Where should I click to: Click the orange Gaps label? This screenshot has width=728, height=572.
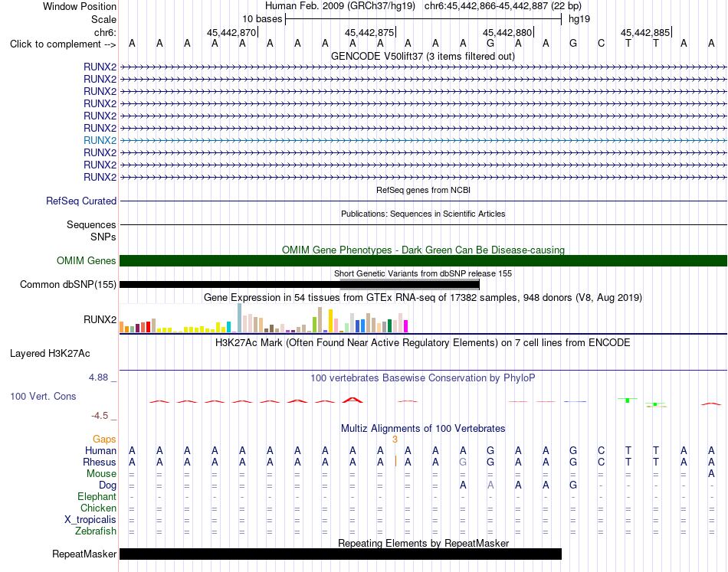tap(104, 439)
